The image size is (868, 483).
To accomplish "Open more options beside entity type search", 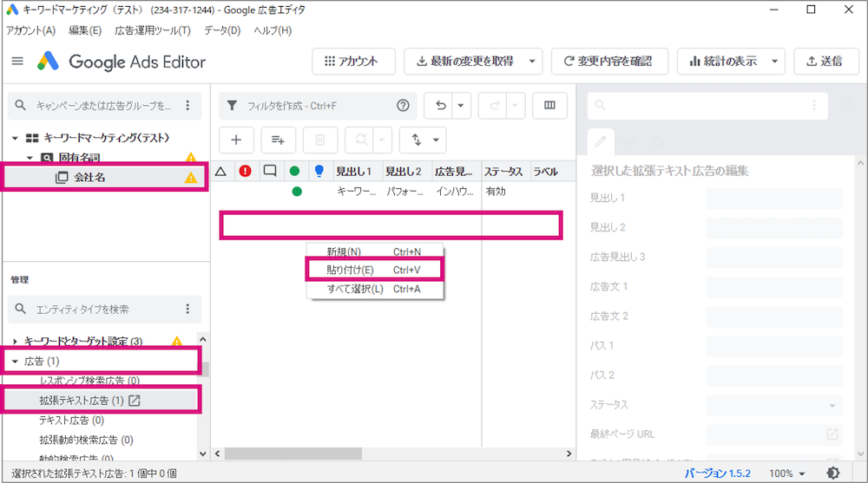I will pyautogui.click(x=187, y=309).
